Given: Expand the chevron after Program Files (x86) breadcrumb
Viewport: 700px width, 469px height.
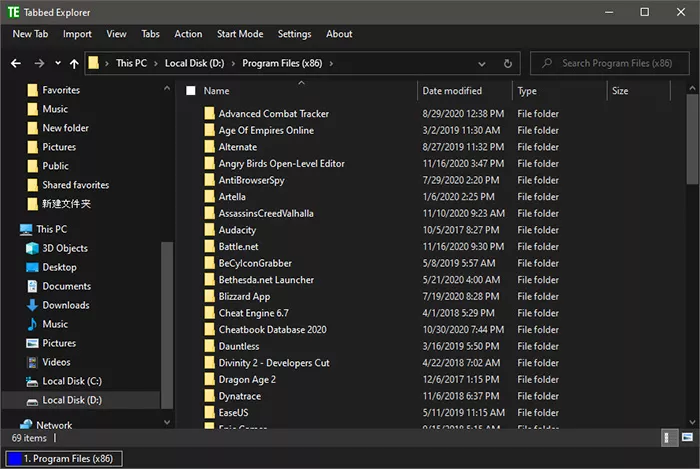Looking at the screenshot, I should pos(331,64).
